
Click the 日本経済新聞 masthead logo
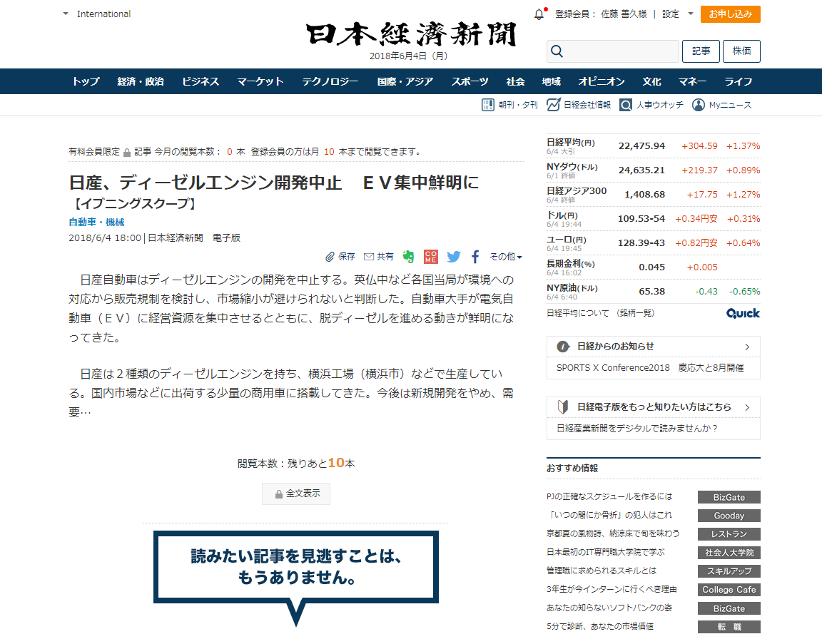pos(411,34)
